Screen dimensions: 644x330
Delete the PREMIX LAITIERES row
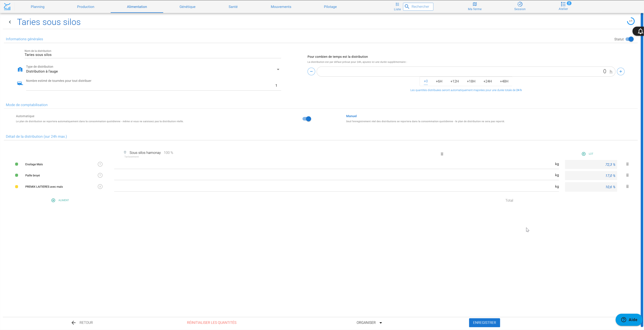[x=627, y=186]
